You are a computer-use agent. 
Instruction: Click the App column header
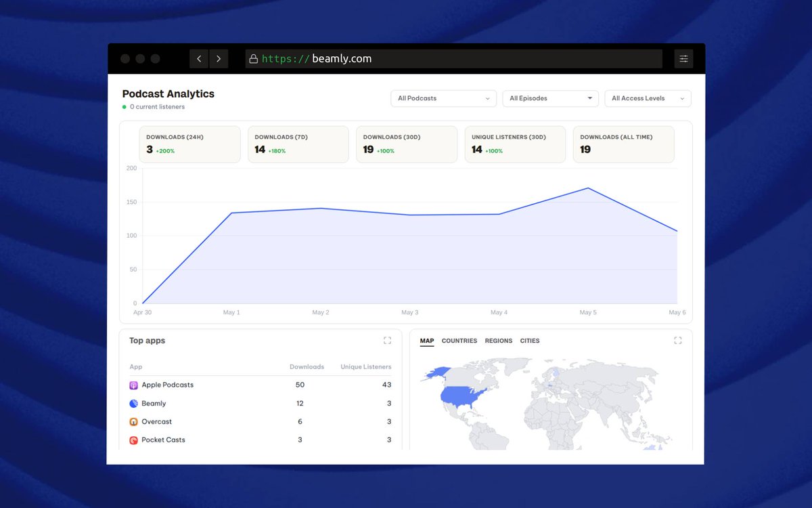pos(136,367)
